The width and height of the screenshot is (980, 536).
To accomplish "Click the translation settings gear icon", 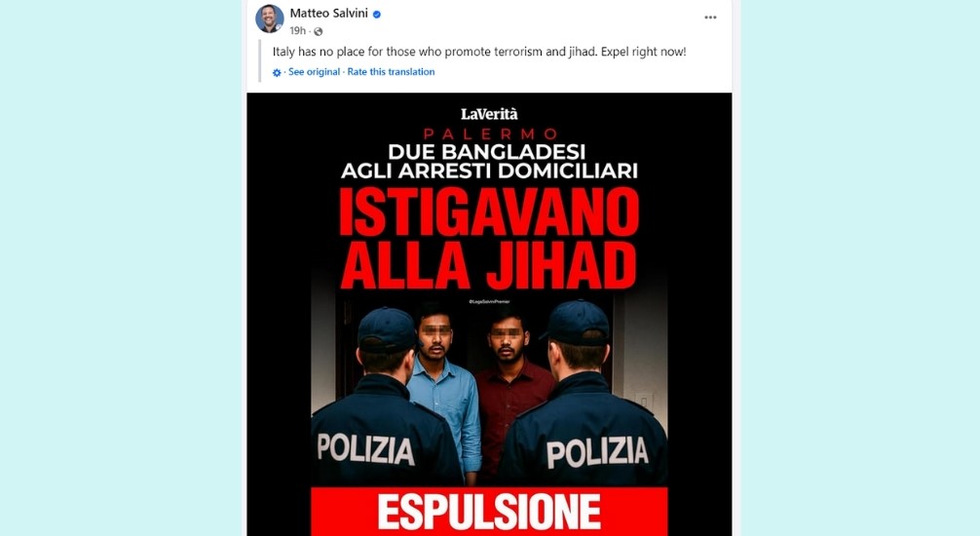I will tap(277, 72).
